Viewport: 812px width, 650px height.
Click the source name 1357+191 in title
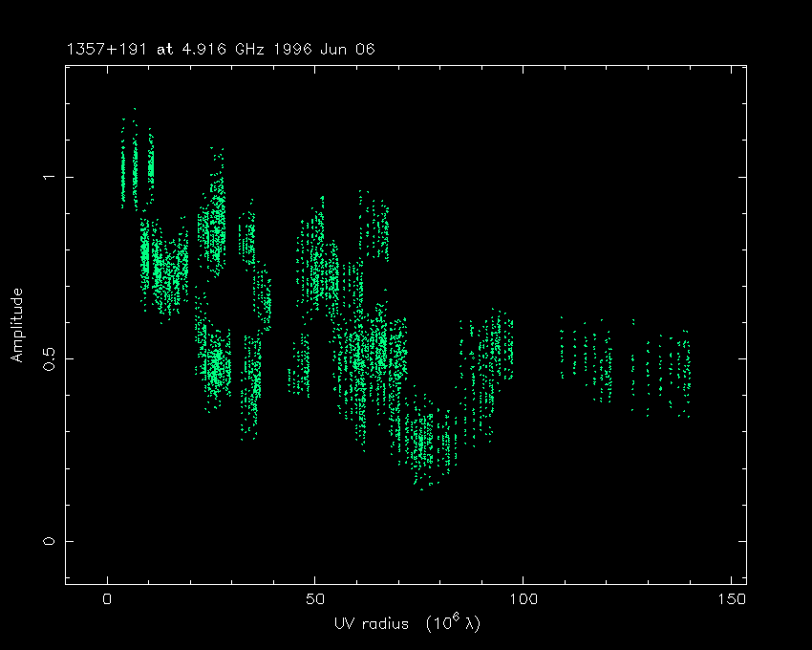100,48
